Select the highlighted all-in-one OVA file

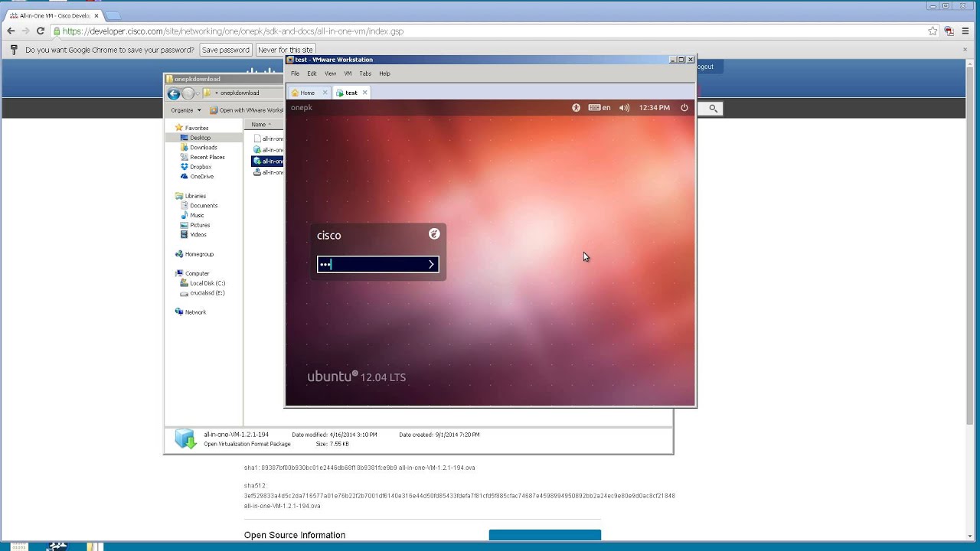(x=268, y=161)
